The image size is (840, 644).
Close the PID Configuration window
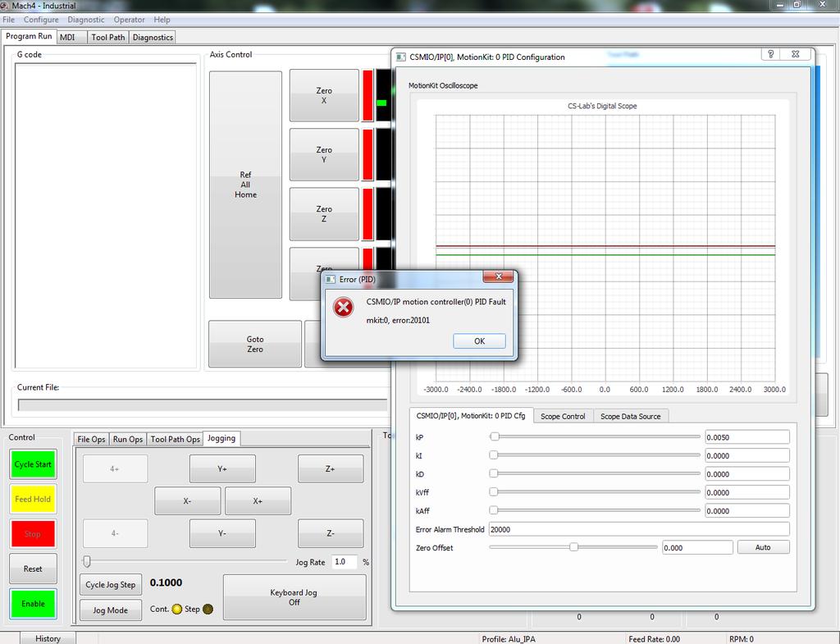point(796,54)
